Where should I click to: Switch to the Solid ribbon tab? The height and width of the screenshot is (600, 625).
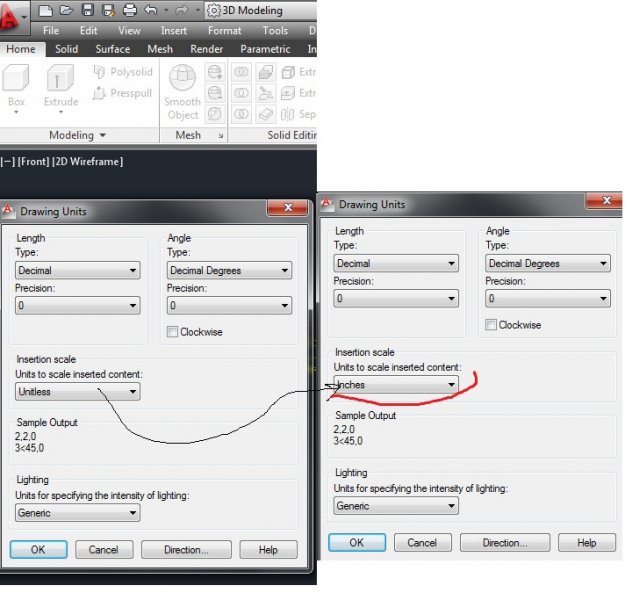click(x=67, y=49)
